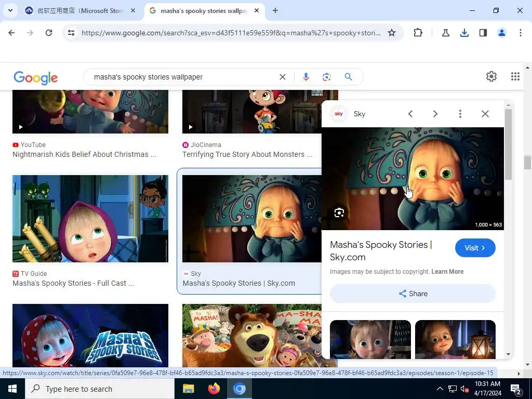Open more options in the Sky preview panel
Image resolution: width=532 pixels, height=399 pixels.
pyautogui.click(x=460, y=114)
